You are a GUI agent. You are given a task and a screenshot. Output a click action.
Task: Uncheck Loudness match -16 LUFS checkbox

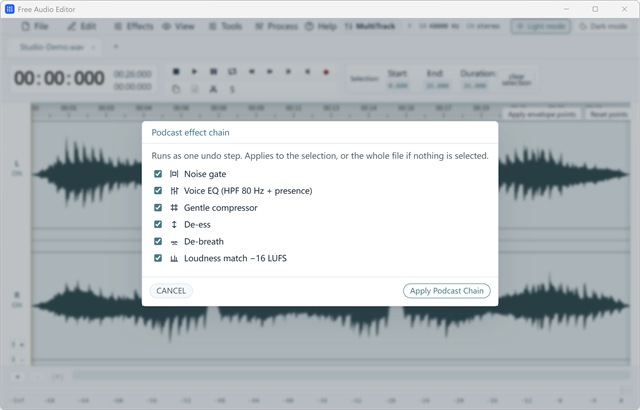coord(158,258)
